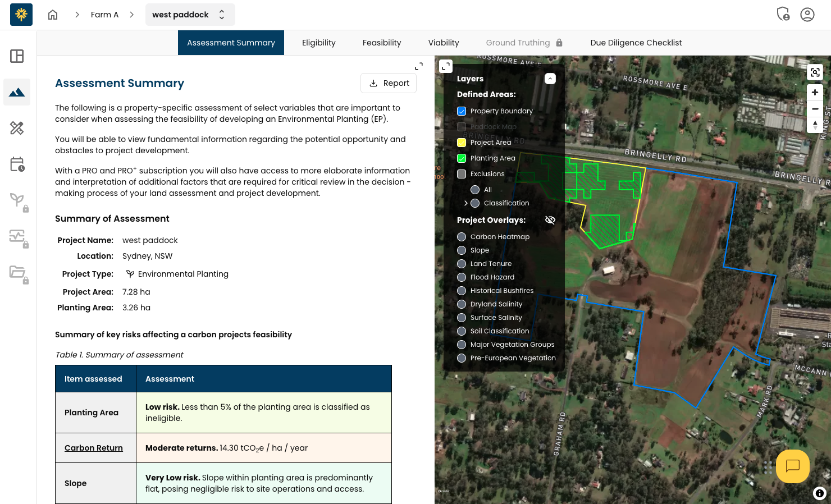831x504 pixels.
Task: Enable the Exclusions layer checkbox
Action: tap(462, 174)
